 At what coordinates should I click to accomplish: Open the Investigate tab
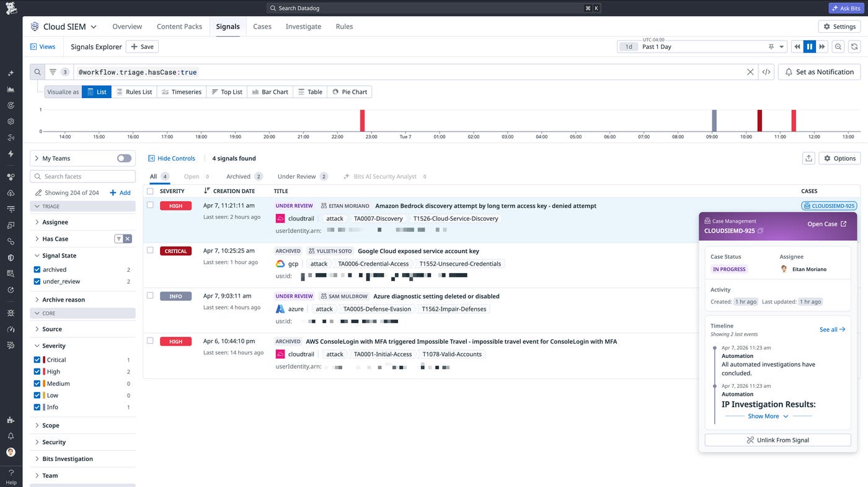pyautogui.click(x=303, y=27)
